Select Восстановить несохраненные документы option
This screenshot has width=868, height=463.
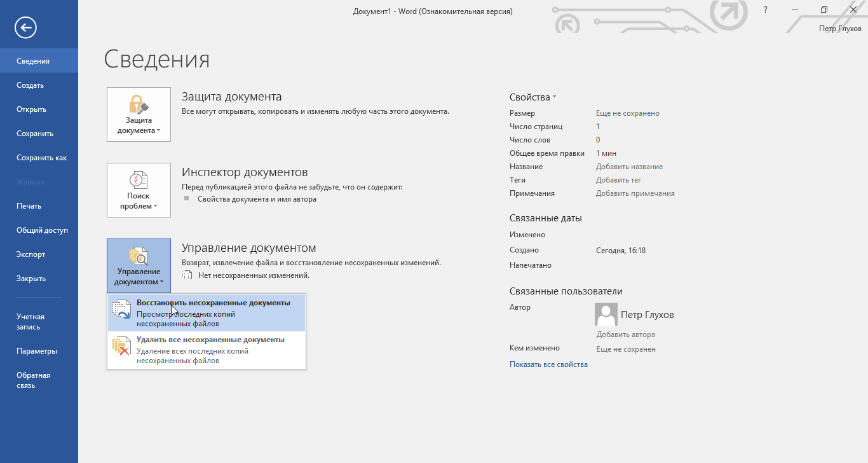coord(207,313)
